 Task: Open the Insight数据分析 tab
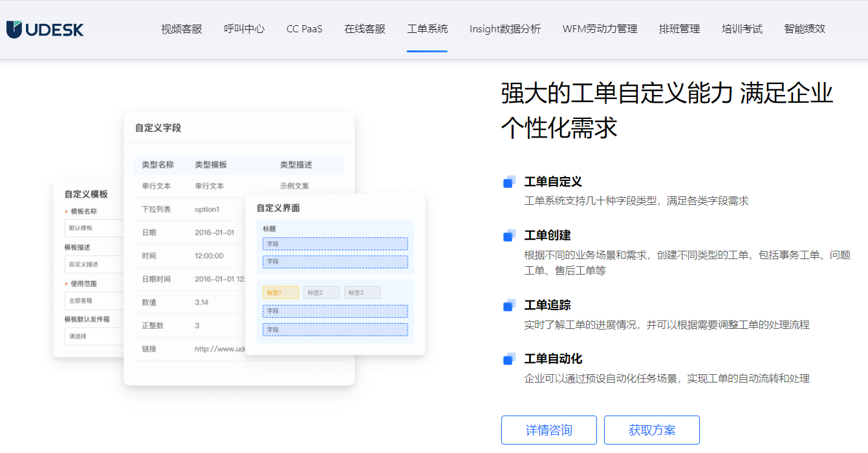click(505, 29)
